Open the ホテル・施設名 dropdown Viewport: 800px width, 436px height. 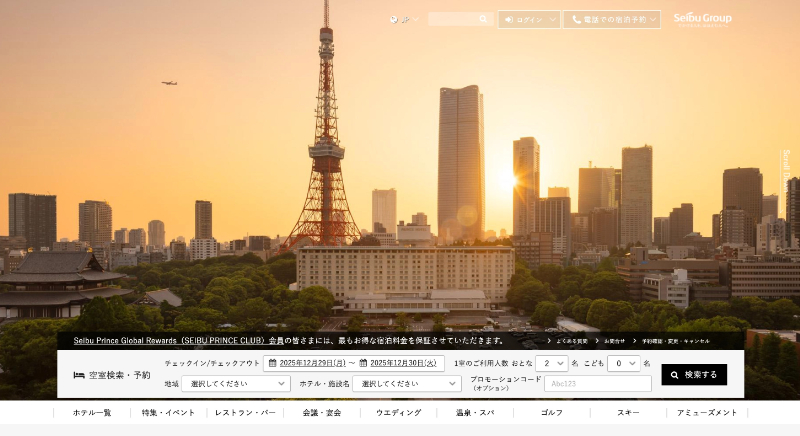pyautogui.click(x=407, y=384)
